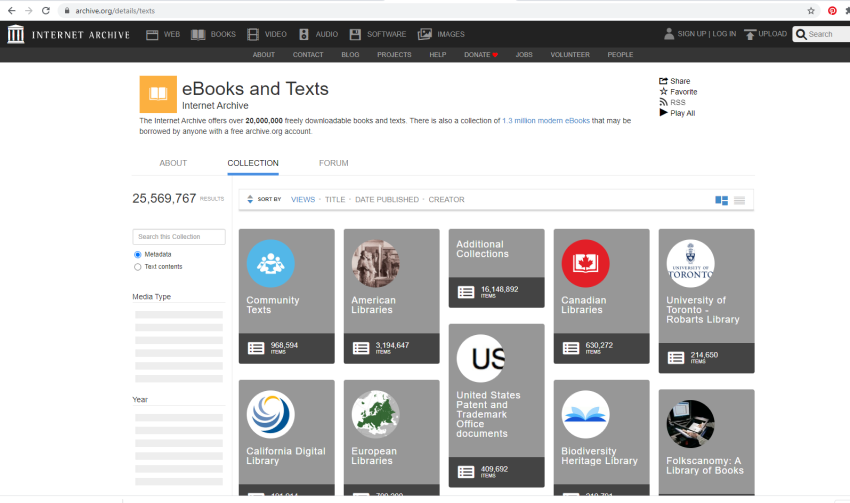Click Community Texts circular logo
Screen dimensions: 850x503
(271, 263)
